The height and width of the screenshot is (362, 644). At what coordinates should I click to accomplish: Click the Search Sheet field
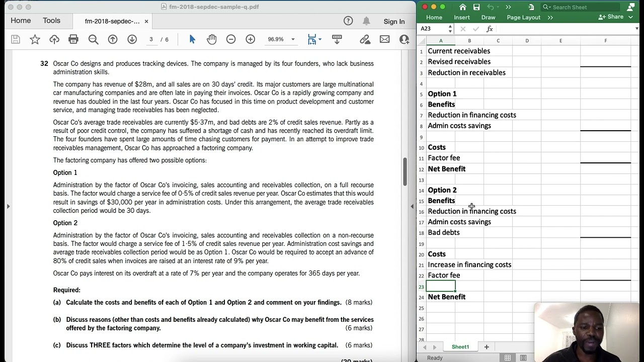click(x=581, y=7)
